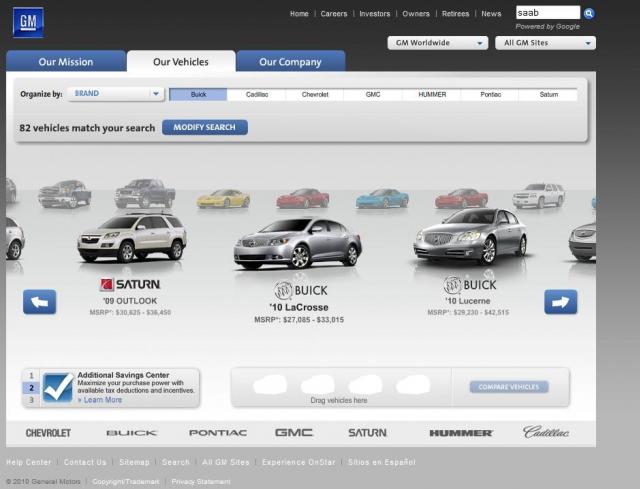640x489 pixels.
Task: Select the Chevrolet brand filter
Action: point(315,94)
